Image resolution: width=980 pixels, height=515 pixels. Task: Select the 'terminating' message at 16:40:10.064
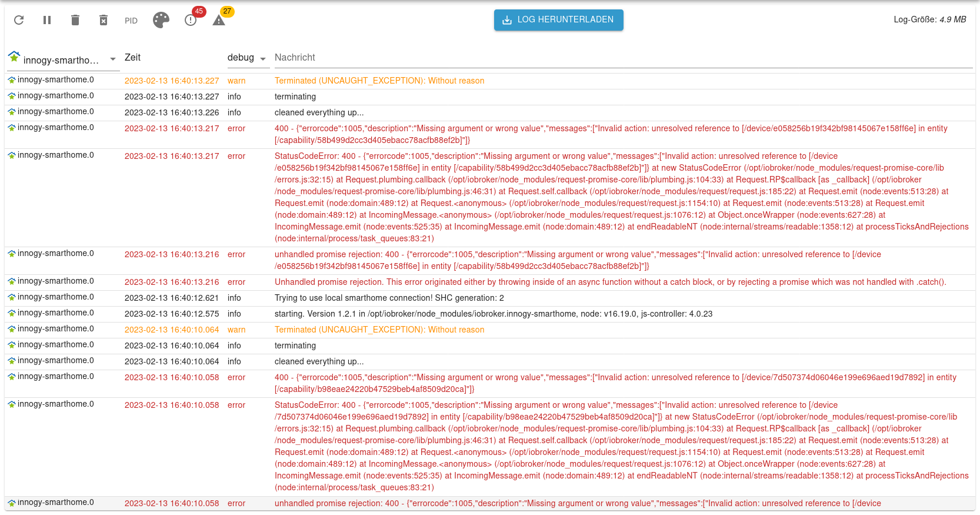click(x=295, y=345)
